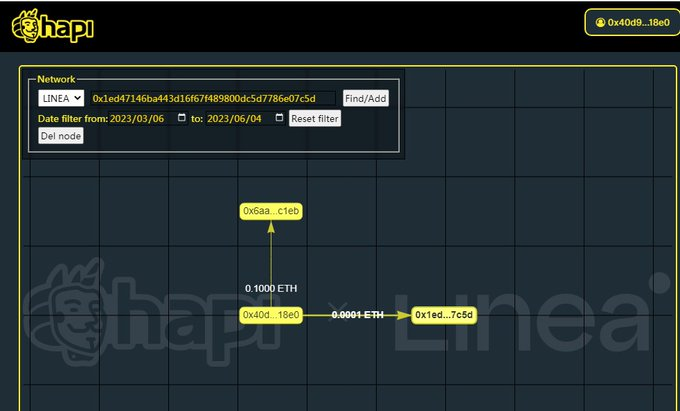Screen dimensions: 680x411
Task: Click the 0.0001 ETH edge label
Action: pos(357,315)
